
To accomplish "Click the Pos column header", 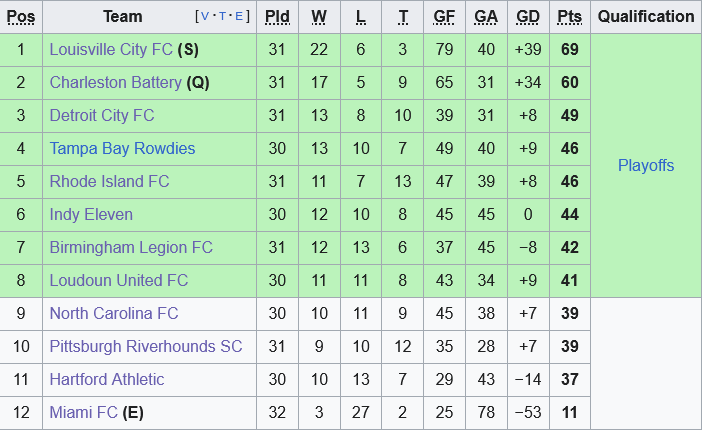I will point(21,16).
